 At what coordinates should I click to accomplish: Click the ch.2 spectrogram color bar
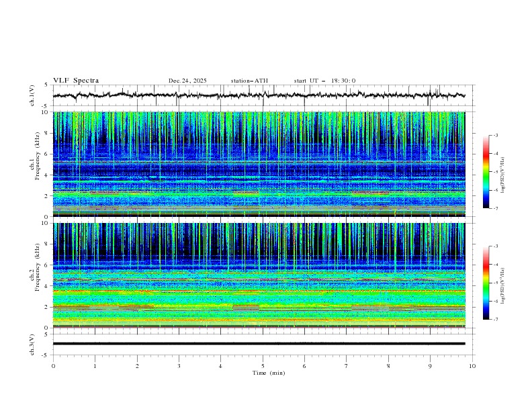pyautogui.click(x=486, y=283)
